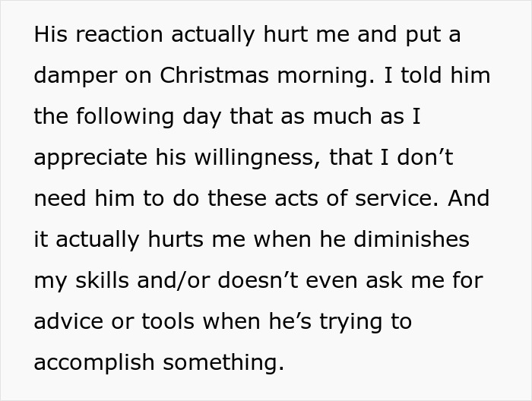The image size is (532, 401).
Task: Click the opening word "His"
Action: point(50,36)
